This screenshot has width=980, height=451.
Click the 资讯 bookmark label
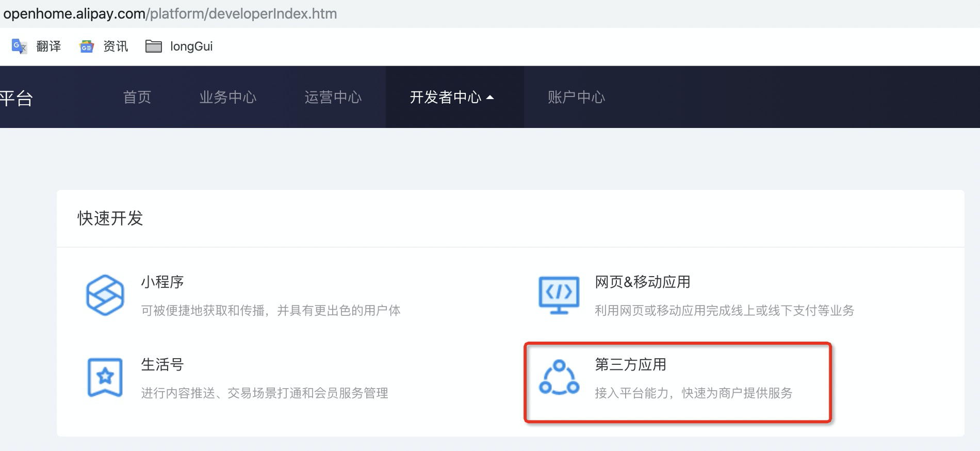(116, 46)
